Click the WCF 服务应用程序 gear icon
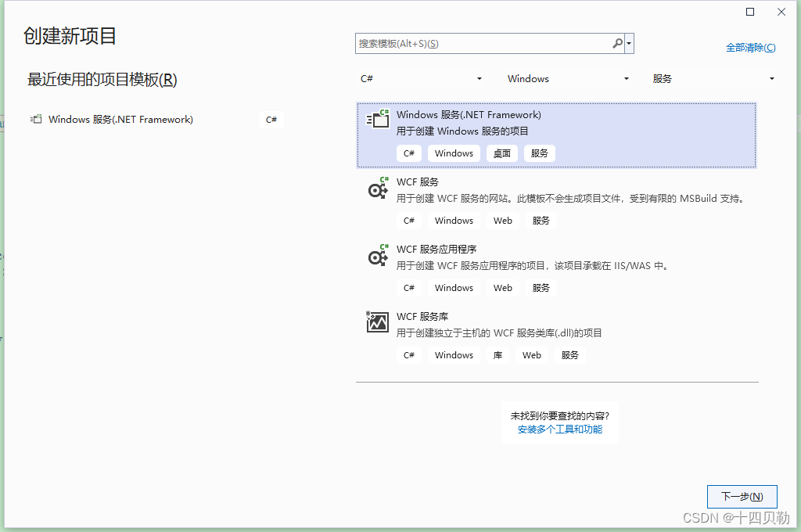 [378, 256]
